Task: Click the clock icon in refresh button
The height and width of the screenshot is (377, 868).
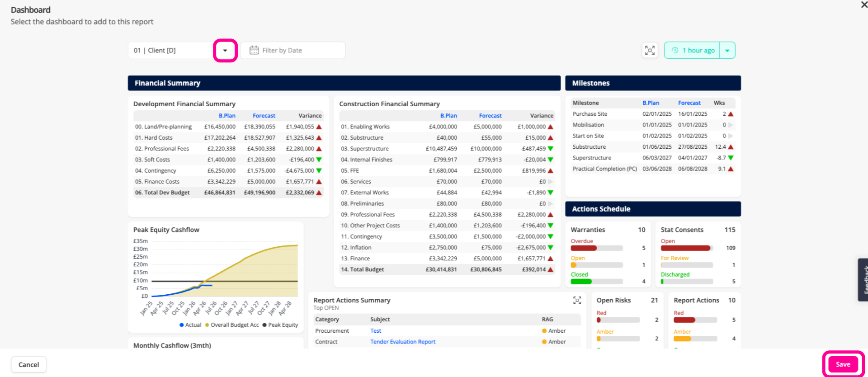Action: coord(675,50)
